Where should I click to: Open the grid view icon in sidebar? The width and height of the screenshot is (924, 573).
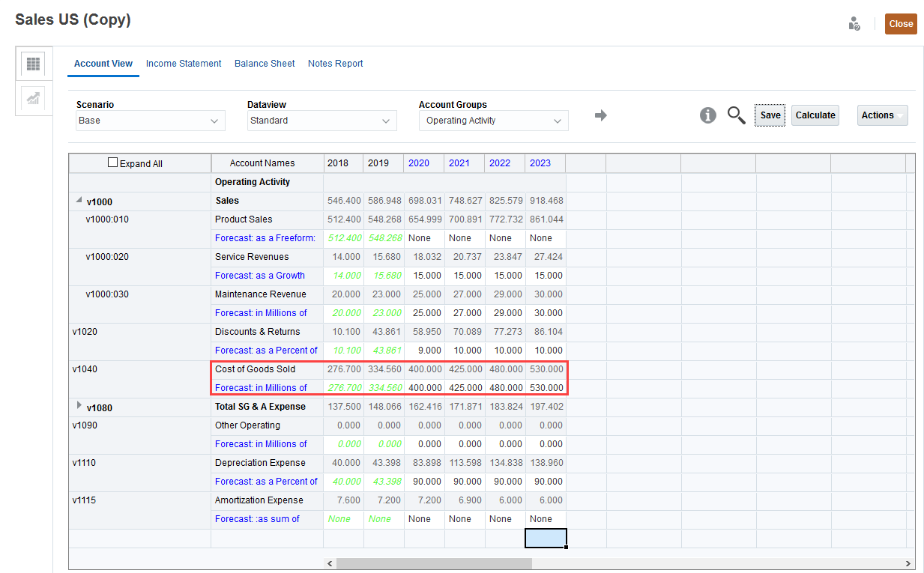tap(33, 64)
